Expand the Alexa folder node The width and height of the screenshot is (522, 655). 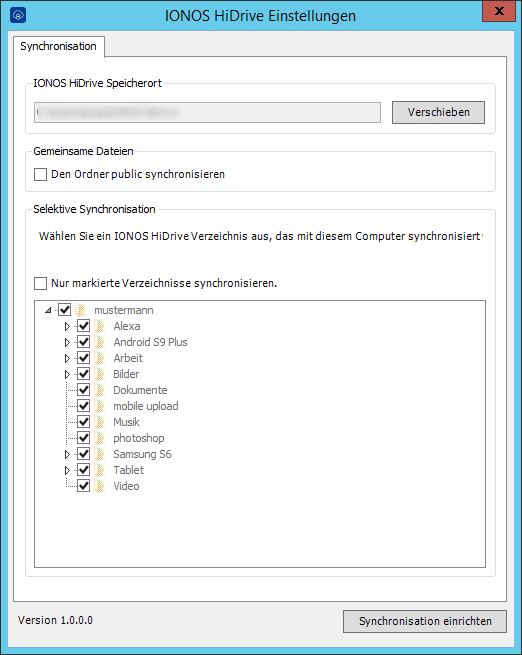(67, 326)
